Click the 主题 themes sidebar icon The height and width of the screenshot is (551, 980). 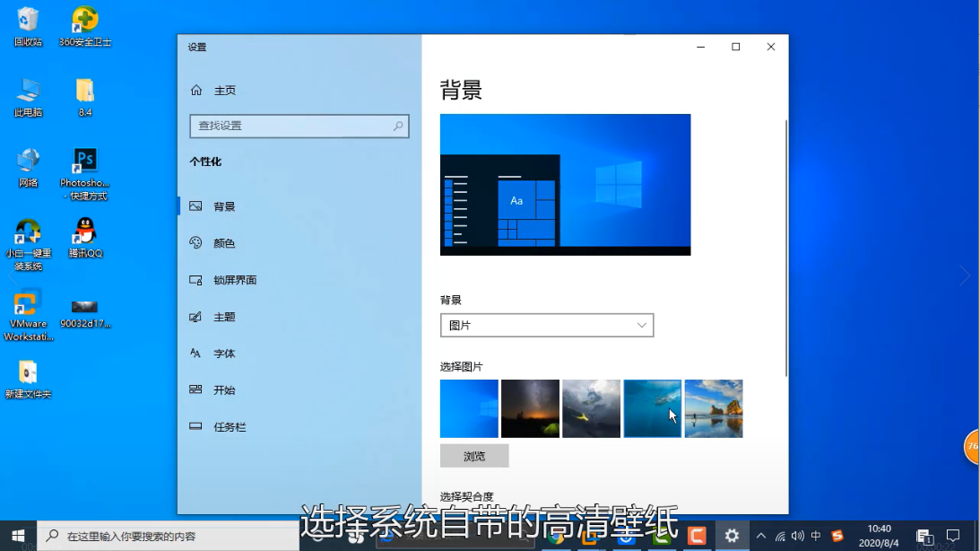196,317
